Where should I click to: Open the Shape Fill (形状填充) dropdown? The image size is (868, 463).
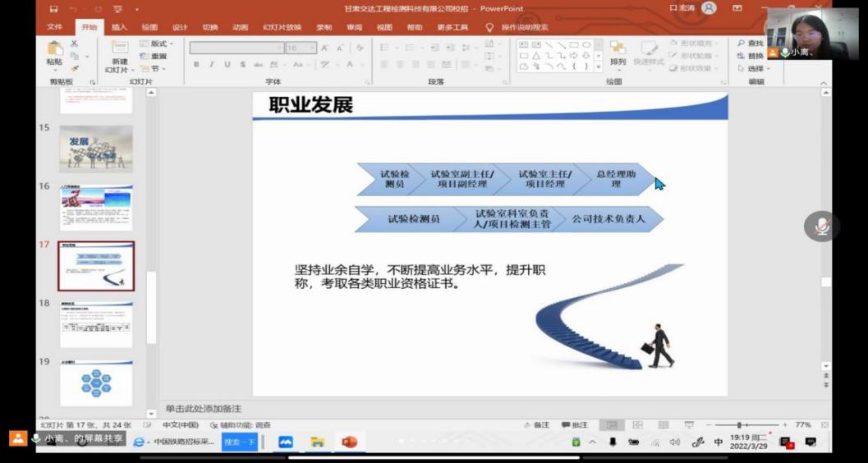[x=692, y=43]
